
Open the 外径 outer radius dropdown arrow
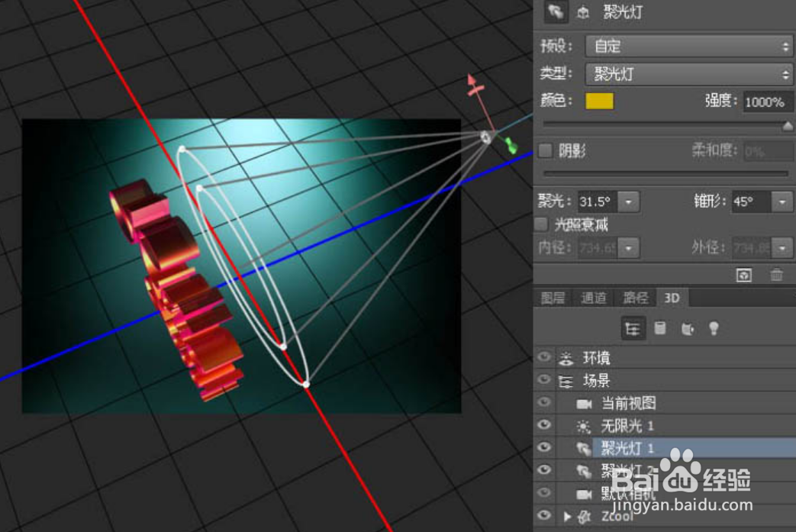coord(781,248)
